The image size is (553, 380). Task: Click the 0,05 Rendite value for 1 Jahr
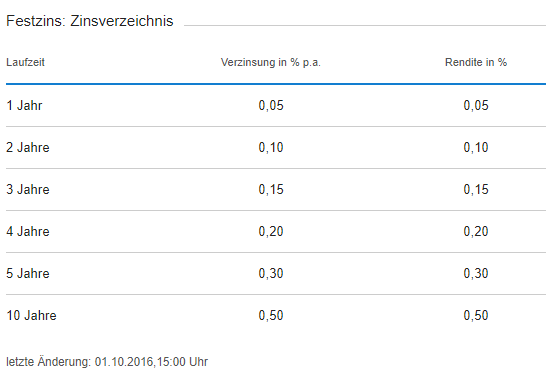(x=476, y=105)
